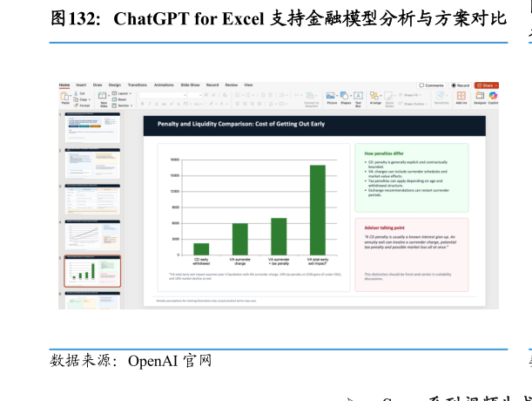Click the Shapes icon
532x401 pixels.
point(345,96)
